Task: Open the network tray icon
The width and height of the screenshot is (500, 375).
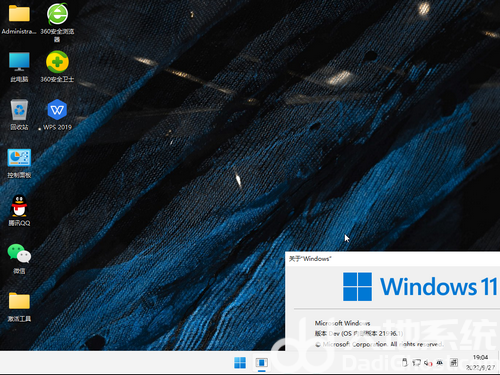Action: click(416, 363)
